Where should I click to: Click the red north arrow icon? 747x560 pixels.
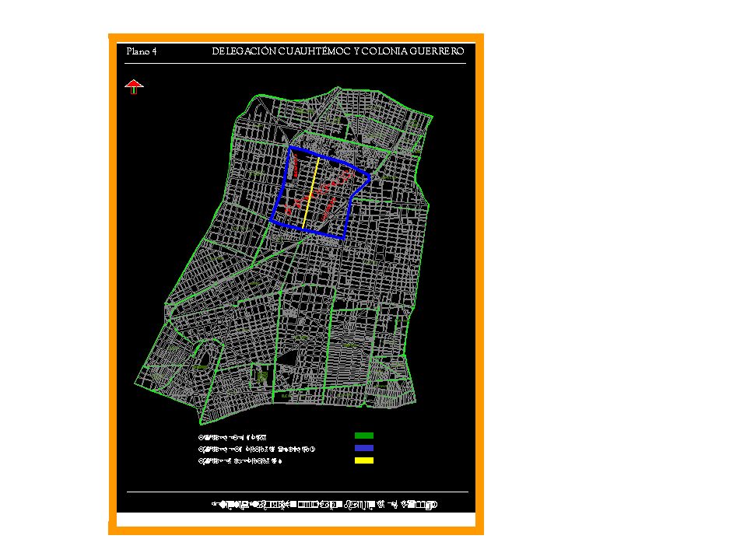tap(134, 86)
